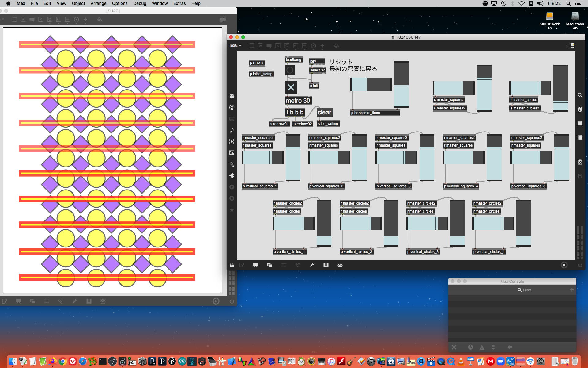Click the metro 30 object
This screenshot has width=588, height=368.
(298, 101)
